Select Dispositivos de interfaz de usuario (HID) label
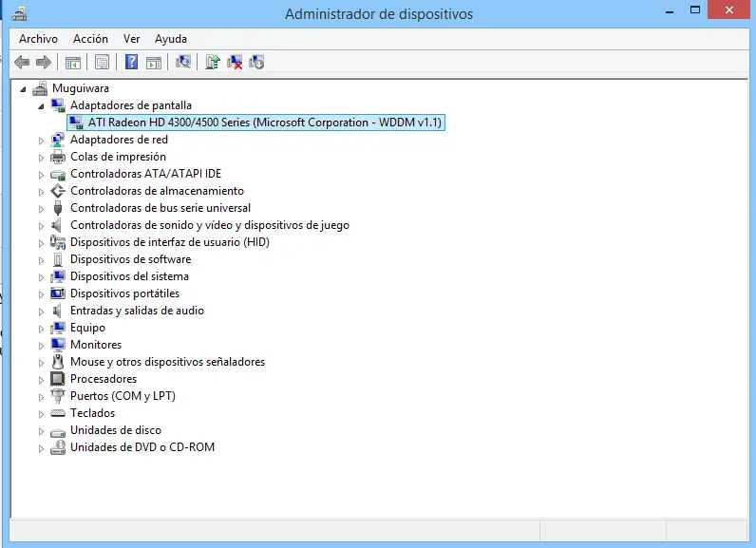 click(x=170, y=242)
